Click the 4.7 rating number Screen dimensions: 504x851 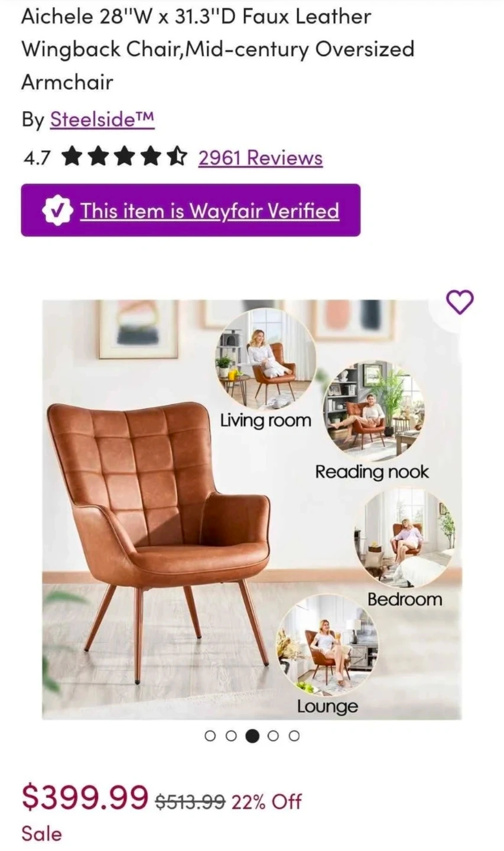coord(37,158)
